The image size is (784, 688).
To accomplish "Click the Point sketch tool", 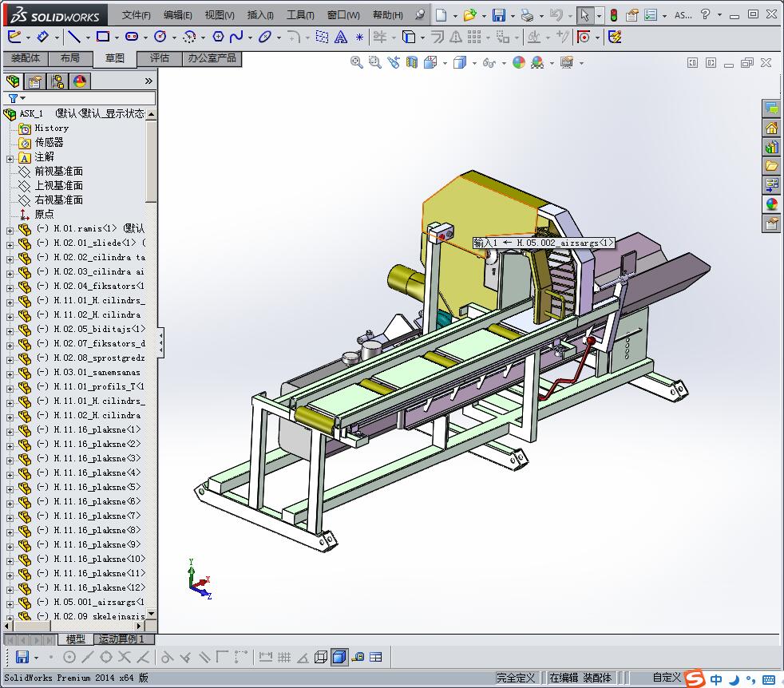I will coord(359,37).
